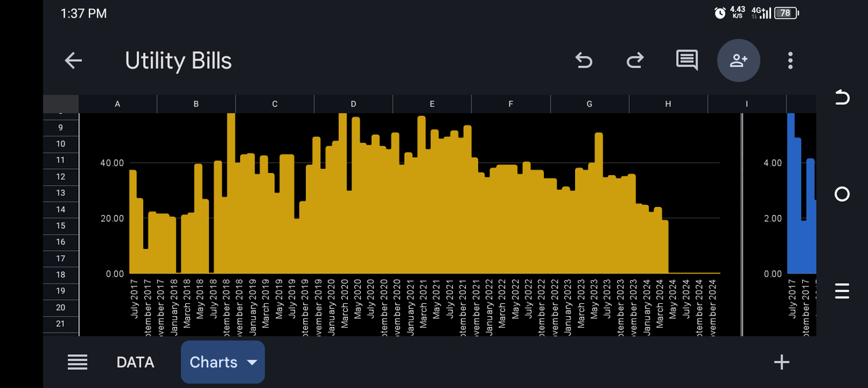Select row 14 header
The image size is (868, 388).
(x=61, y=210)
